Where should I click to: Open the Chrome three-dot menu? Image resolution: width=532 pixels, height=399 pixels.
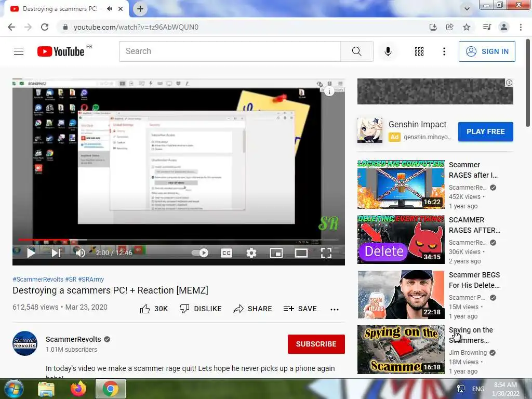[x=521, y=27]
